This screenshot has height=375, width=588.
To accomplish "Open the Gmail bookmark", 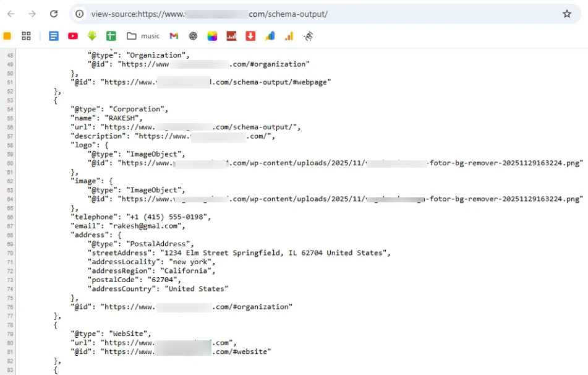I will click(175, 36).
